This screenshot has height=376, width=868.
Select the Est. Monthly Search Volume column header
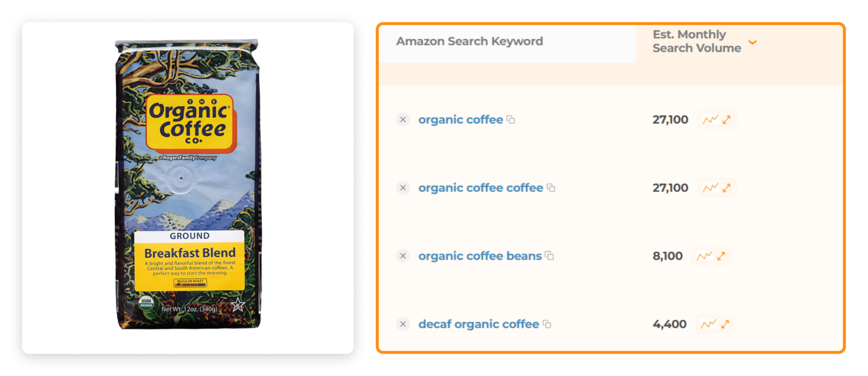pos(696,41)
